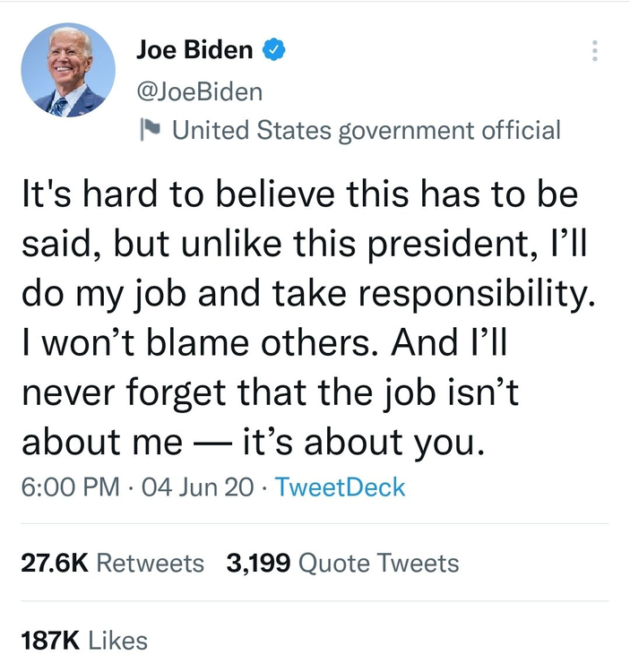Open the Retweets list label
This screenshot has height=672, width=630.
pyautogui.click(x=150, y=564)
